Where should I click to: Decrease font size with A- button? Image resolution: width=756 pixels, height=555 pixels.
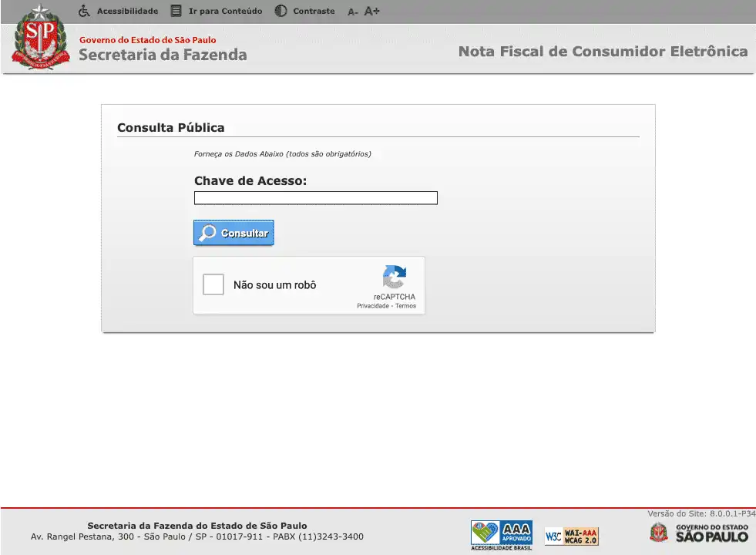[x=353, y=12]
